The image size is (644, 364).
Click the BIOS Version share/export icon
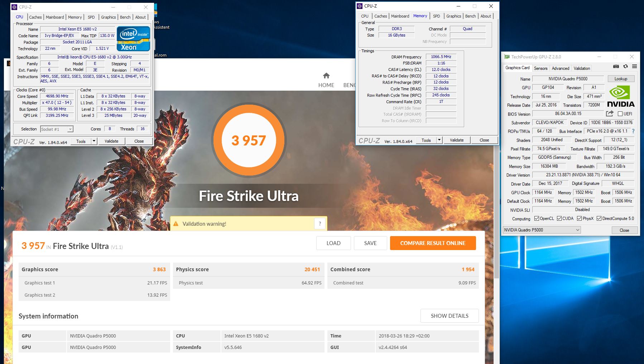pos(610,114)
